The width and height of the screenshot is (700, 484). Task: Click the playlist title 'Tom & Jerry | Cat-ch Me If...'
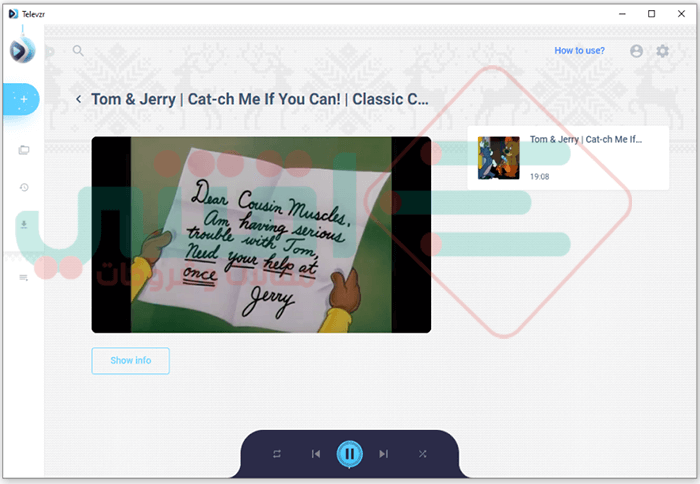586,139
